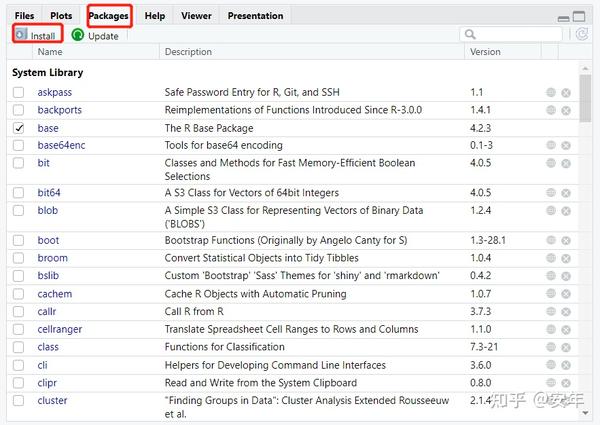Uncheck the base package checkbox
Image resolution: width=600 pixels, height=425 pixels.
coord(19,128)
